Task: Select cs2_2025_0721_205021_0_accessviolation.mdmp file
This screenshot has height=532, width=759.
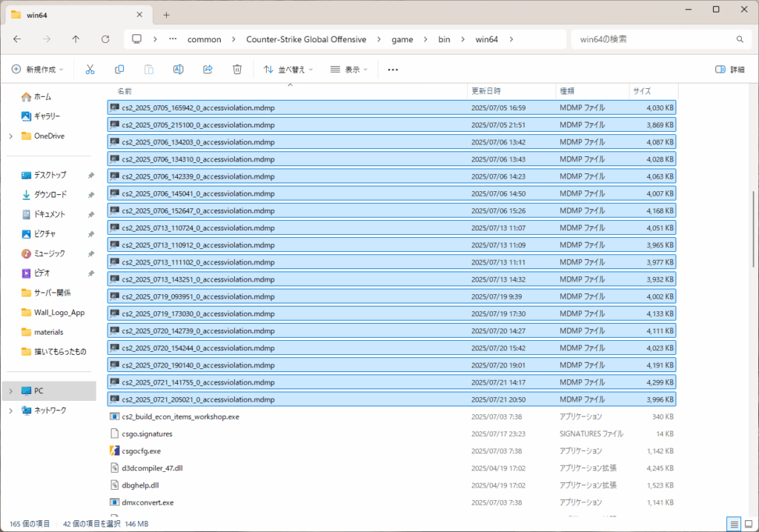Action: pos(391,399)
